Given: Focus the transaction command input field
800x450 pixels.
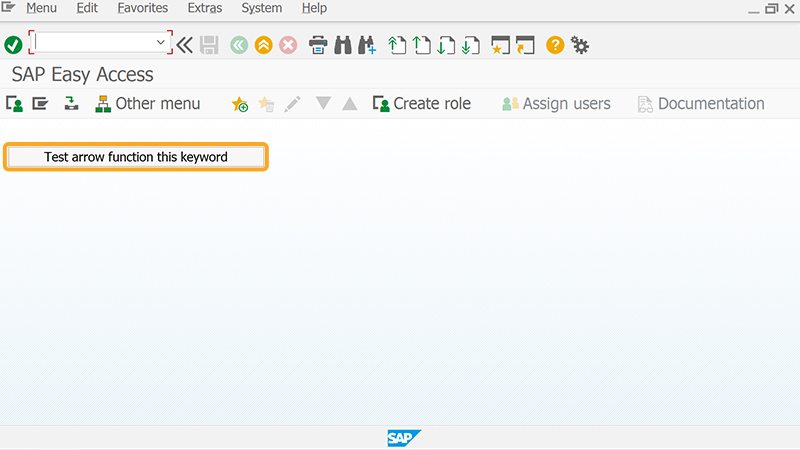Looking at the screenshot, I should pos(95,42).
